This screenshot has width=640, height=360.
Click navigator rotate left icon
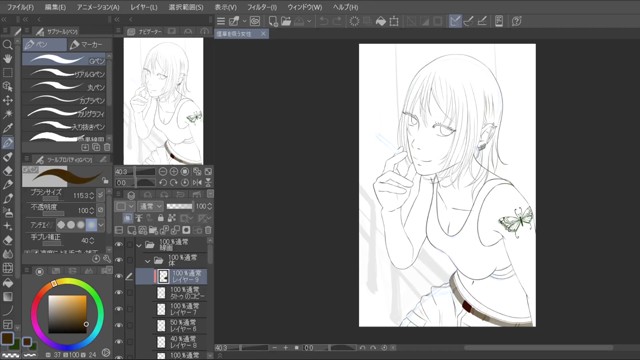point(162,182)
